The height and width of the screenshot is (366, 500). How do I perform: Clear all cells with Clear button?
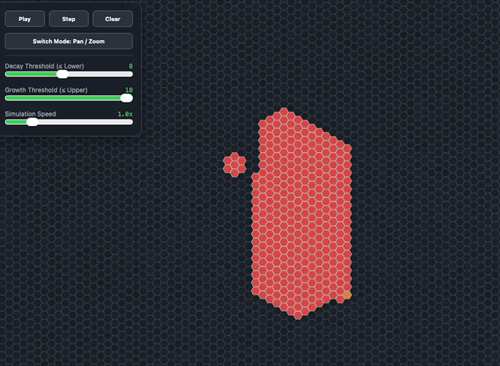tap(113, 19)
